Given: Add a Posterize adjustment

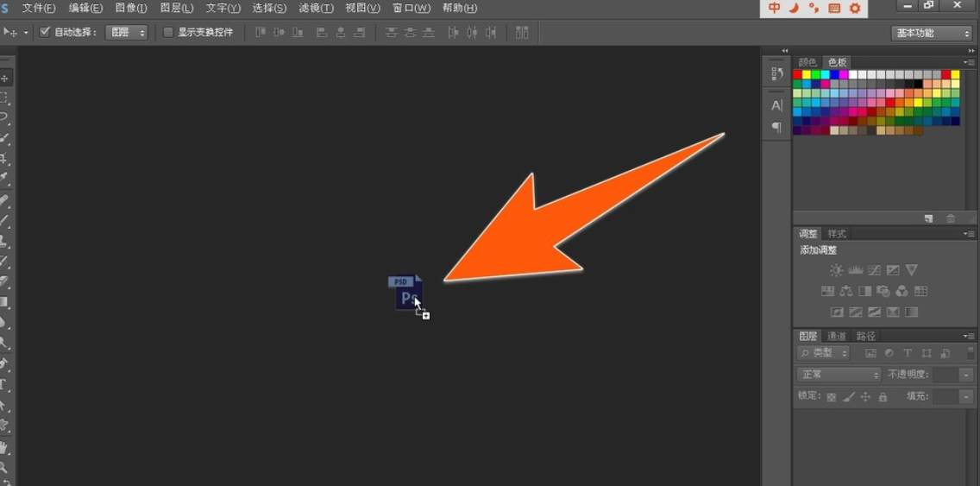Looking at the screenshot, I should (856, 312).
